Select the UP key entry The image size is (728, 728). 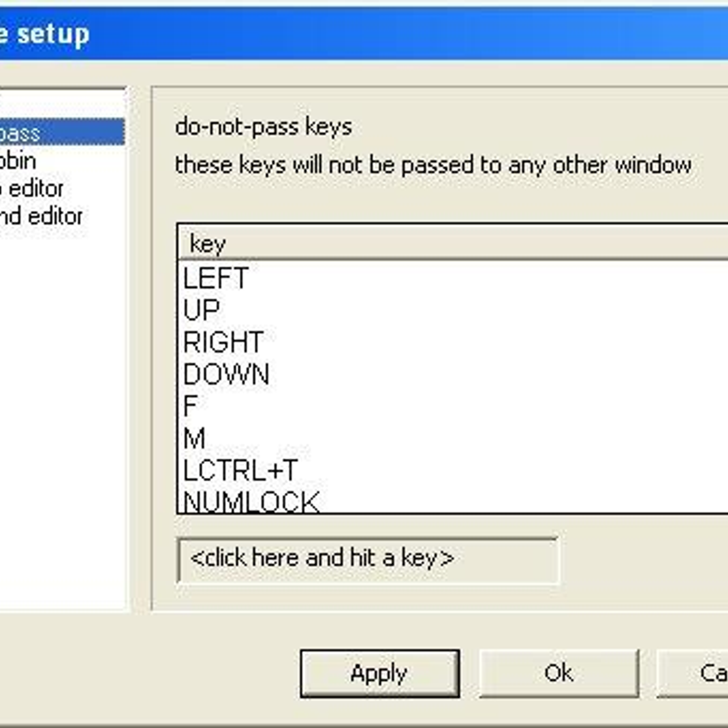pos(202,310)
